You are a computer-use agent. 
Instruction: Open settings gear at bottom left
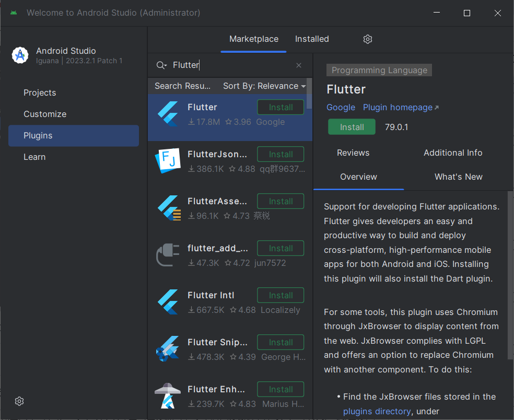(x=19, y=401)
